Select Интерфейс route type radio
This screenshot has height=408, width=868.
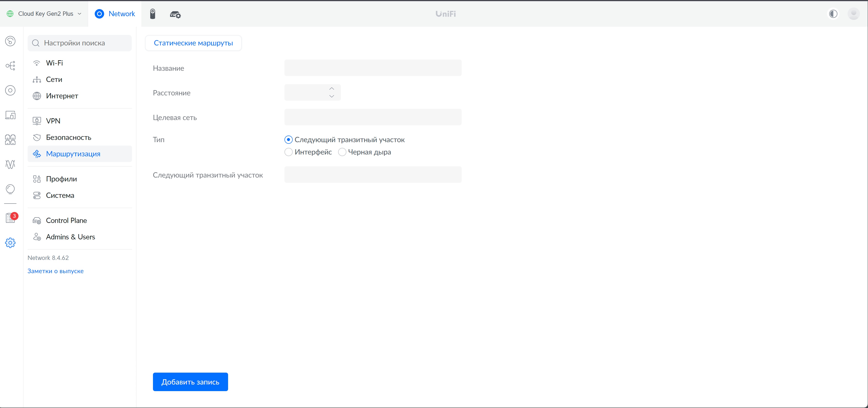tap(288, 152)
